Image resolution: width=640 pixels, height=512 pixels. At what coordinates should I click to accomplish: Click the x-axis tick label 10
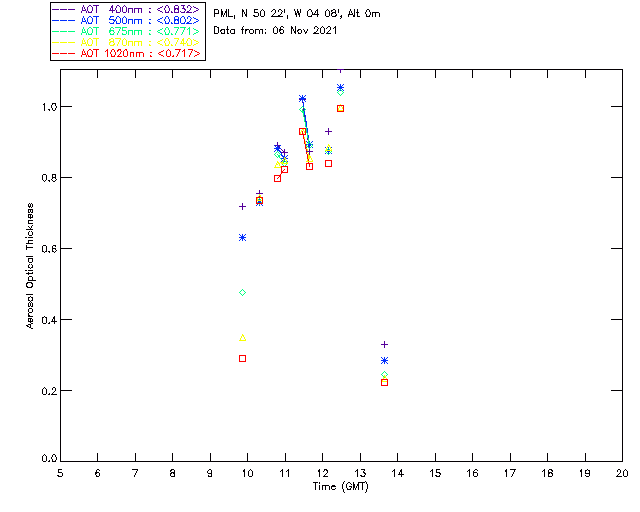(x=247, y=473)
